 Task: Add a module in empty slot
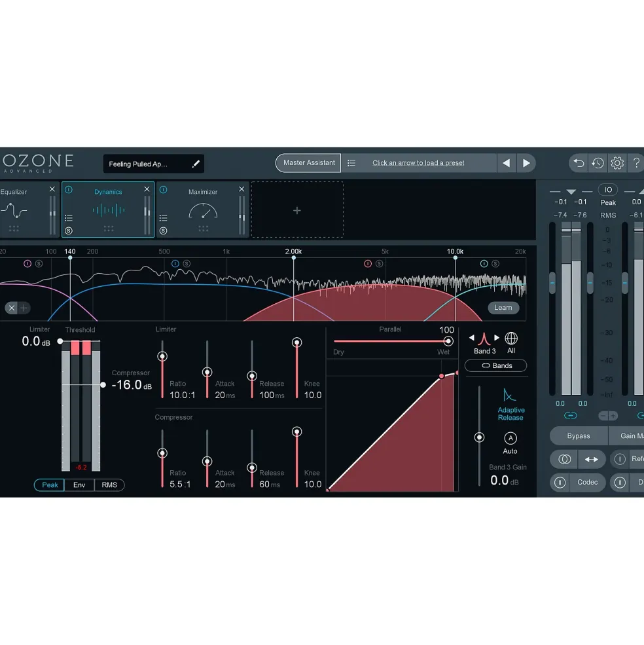pyautogui.click(x=297, y=210)
